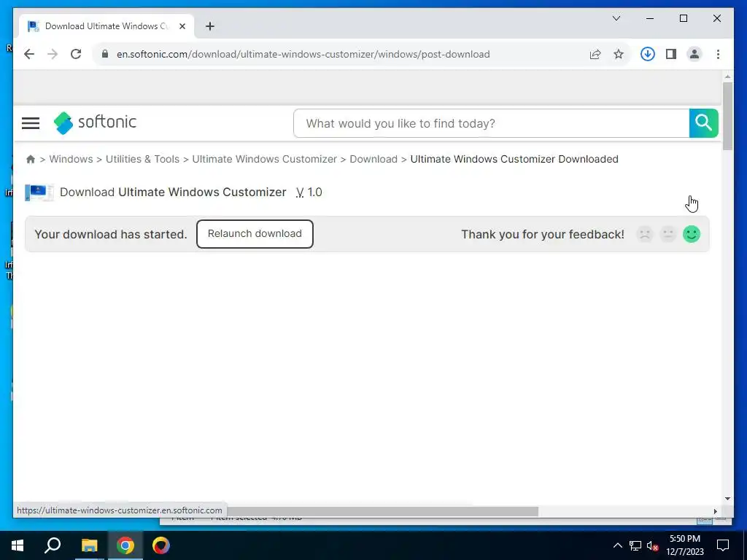Open taskbar search

53,545
